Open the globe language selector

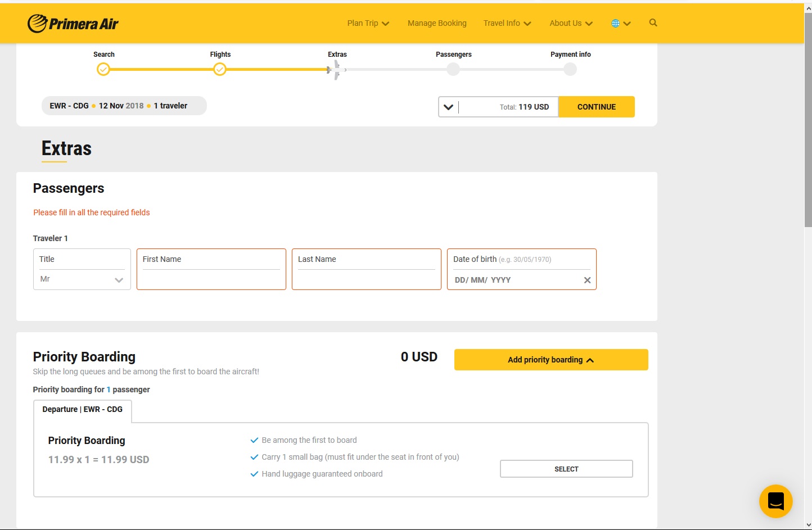[x=621, y=23]
